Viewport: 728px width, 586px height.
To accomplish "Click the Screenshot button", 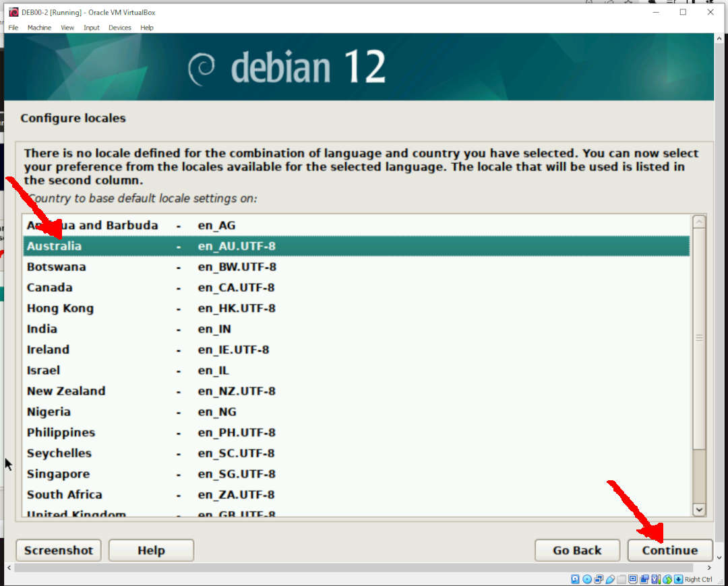I will pos(59,550).
